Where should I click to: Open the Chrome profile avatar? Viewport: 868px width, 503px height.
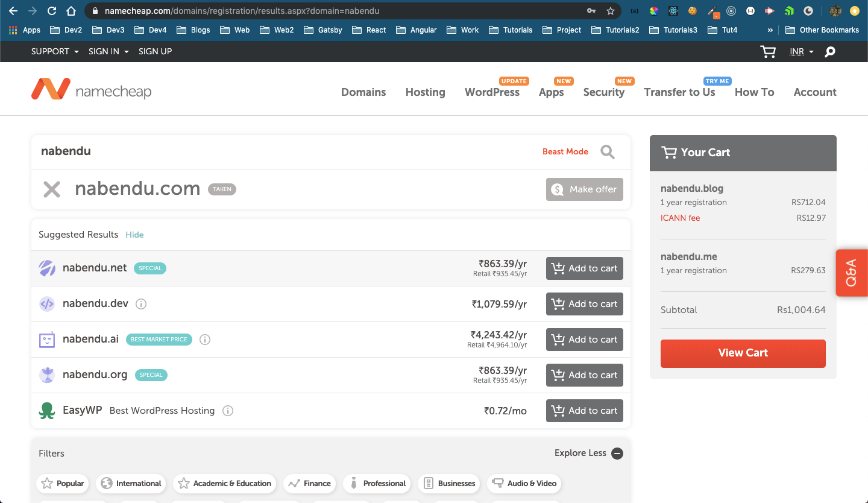835,11
